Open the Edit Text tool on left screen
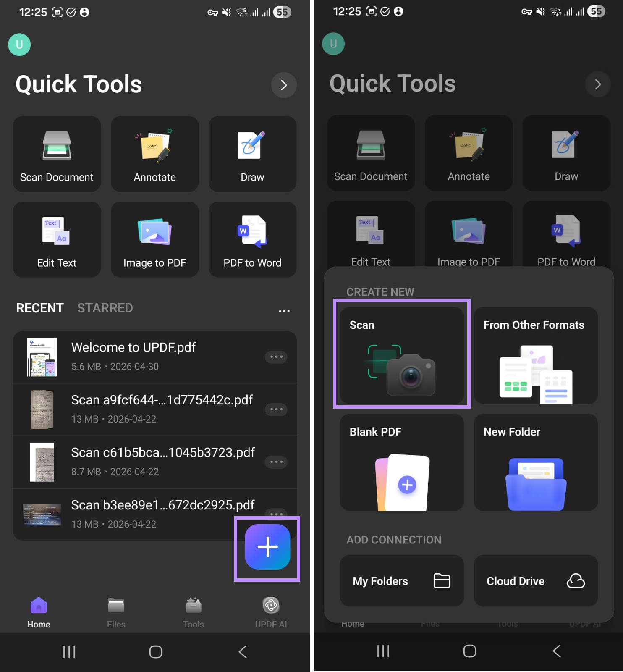 coord(57,239)
